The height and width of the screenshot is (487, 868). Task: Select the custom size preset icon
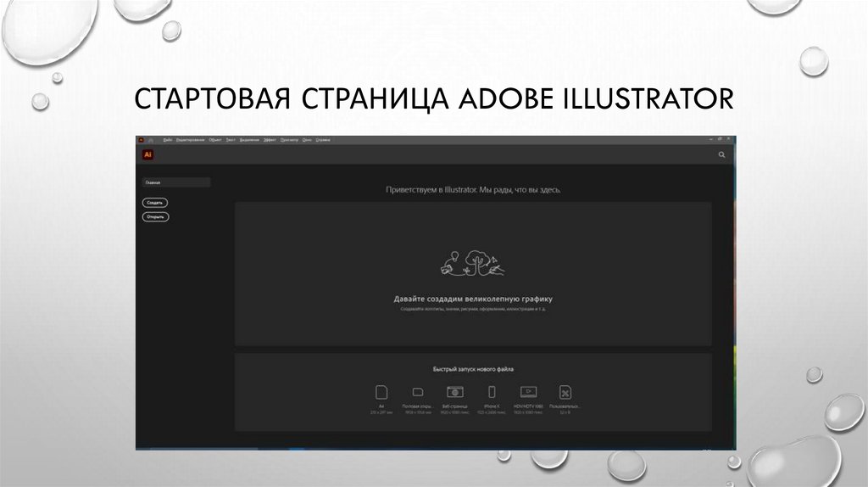tap(565, 392)
